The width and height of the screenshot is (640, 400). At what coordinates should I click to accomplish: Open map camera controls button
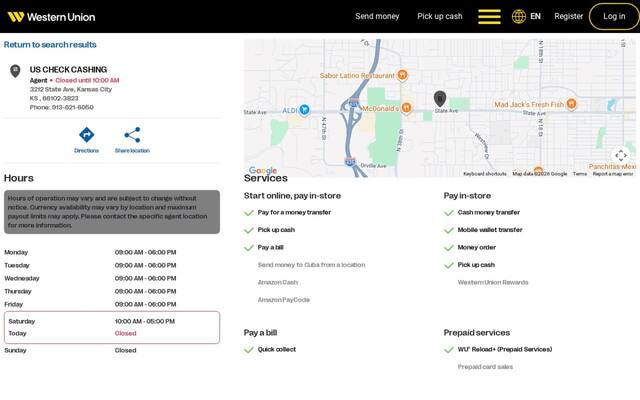tap(621, 156)
